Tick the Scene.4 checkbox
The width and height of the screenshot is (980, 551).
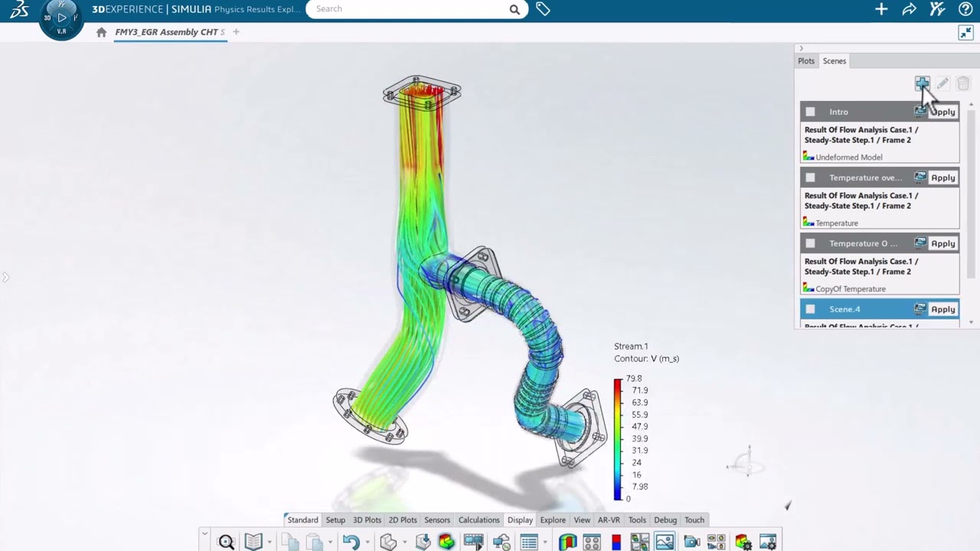click(x=810, y=309)
